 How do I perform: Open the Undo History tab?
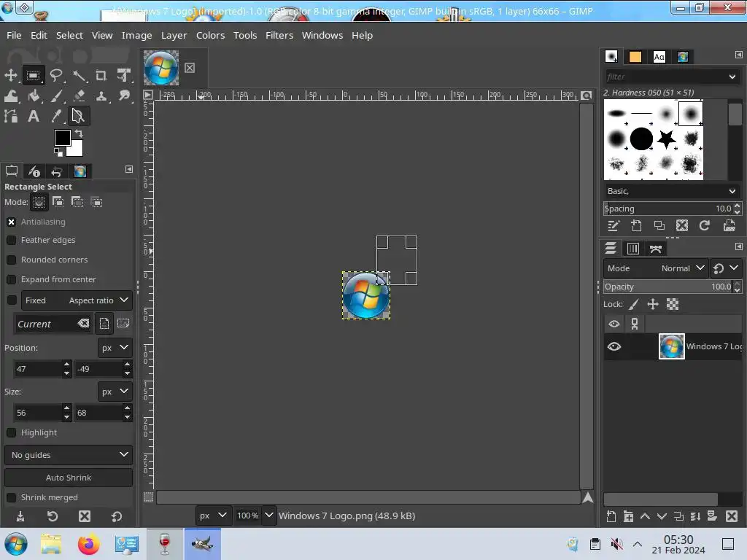[56, 171]
